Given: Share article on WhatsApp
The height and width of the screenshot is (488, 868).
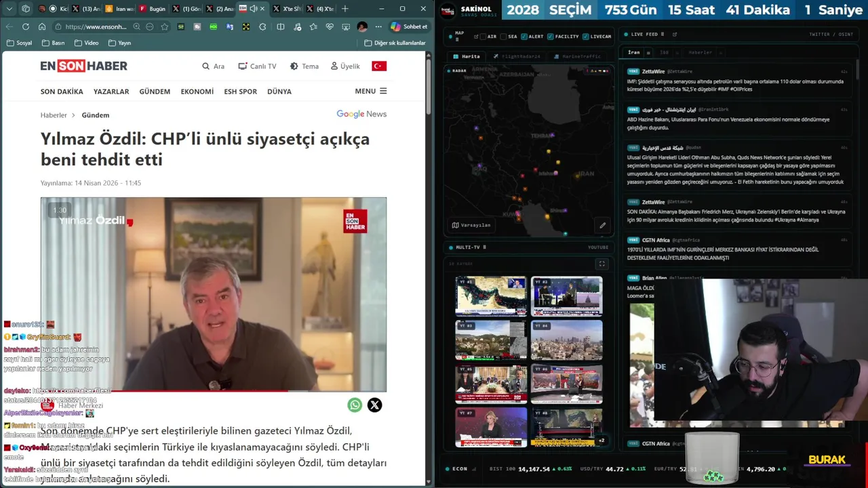Looking at the screenshot, I should coord(355,405).
